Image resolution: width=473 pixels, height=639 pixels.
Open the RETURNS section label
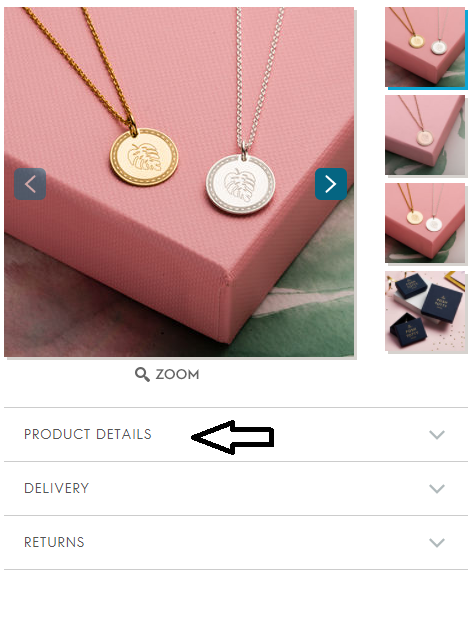click(x=54, y=542)
